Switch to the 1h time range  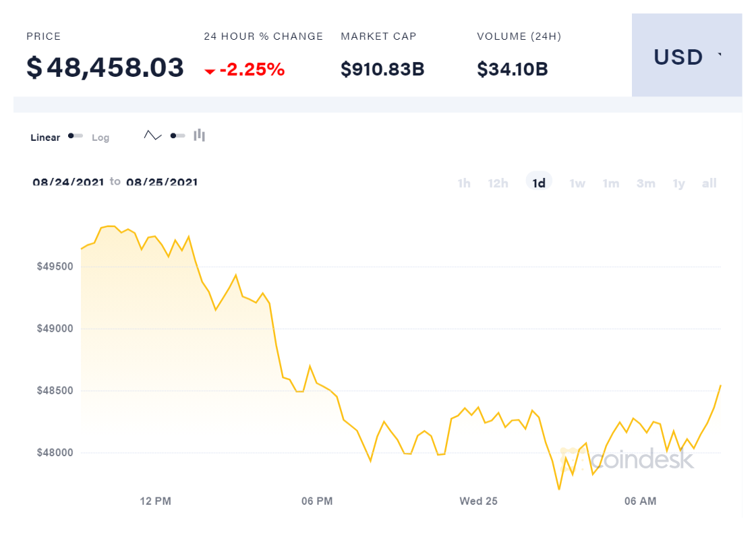[464, 183]
